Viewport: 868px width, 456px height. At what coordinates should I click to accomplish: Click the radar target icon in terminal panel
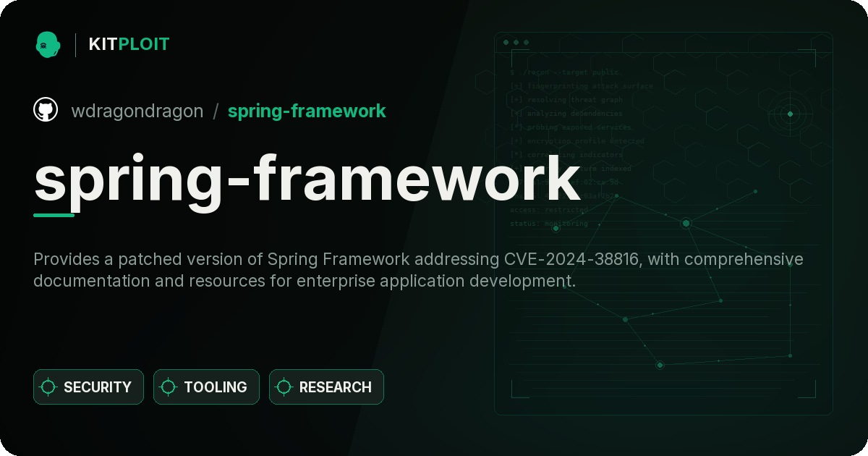click(x=790, y=114)
